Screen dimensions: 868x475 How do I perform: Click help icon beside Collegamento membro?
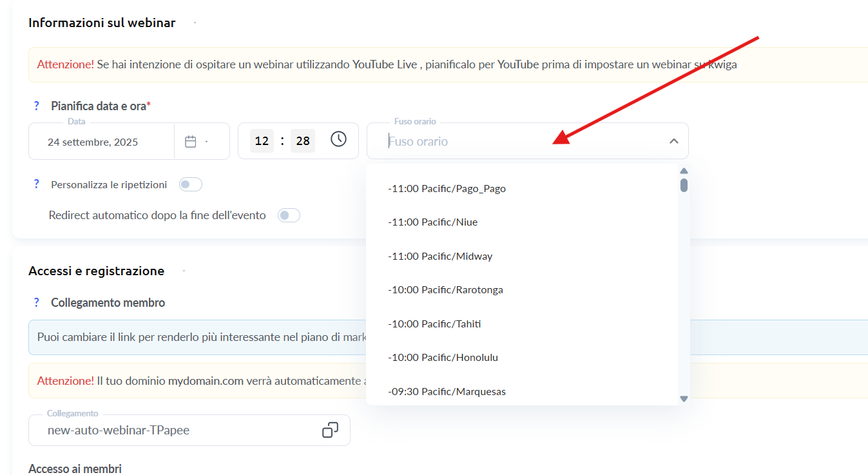pyautogui.click(x=37, y=303)
